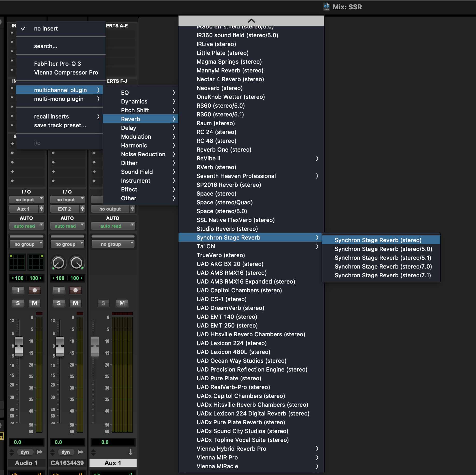This screenshot has width=476, height=475.
Task: Select Little Plate (stereo)
Action: 251,53
